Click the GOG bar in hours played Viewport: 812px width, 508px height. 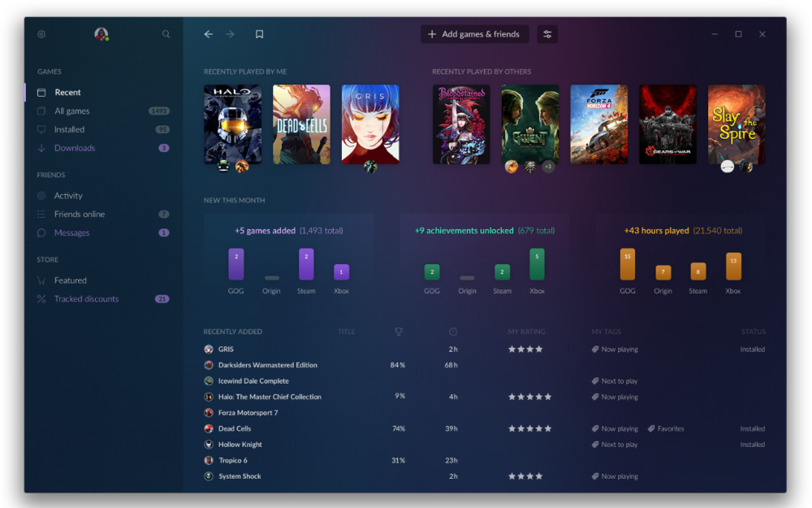tap(628, 264)
